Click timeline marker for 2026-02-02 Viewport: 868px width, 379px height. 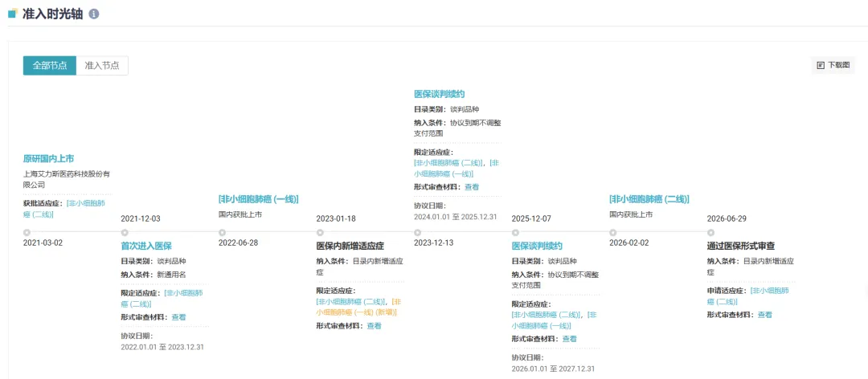612,232
